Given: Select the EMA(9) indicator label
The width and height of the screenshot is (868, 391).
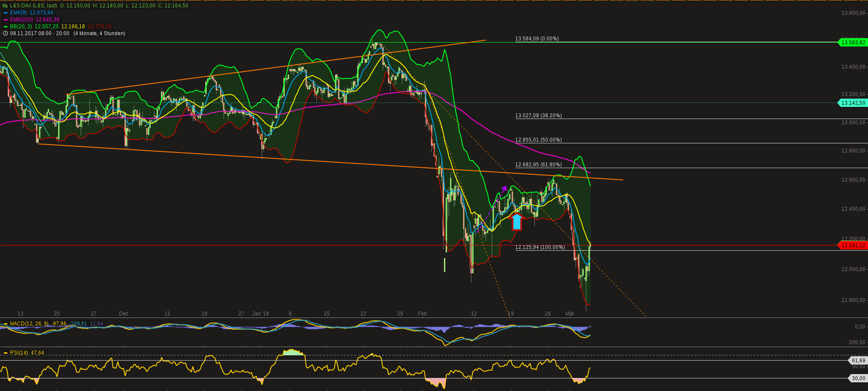Looking at the screenshot, I should coord(18,13).
